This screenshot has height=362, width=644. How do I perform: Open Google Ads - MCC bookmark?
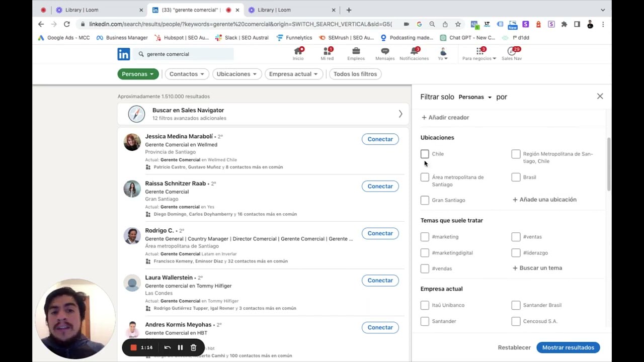tap(64, 38)
